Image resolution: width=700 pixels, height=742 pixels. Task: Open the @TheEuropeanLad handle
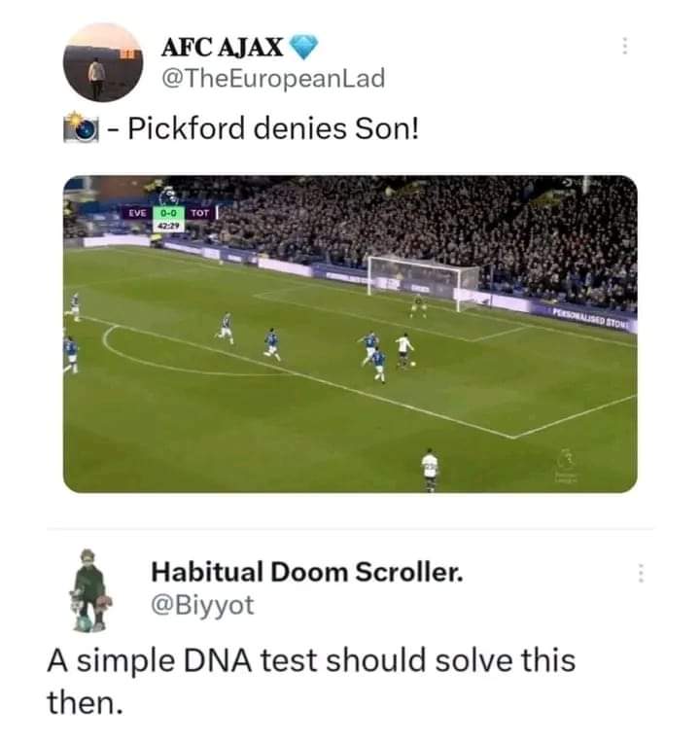(273, 79)
